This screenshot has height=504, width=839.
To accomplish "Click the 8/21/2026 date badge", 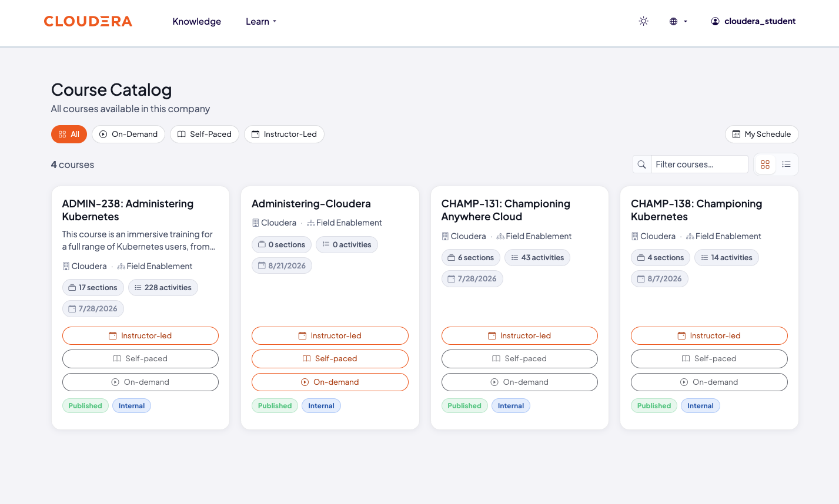I will coord(282,266).
